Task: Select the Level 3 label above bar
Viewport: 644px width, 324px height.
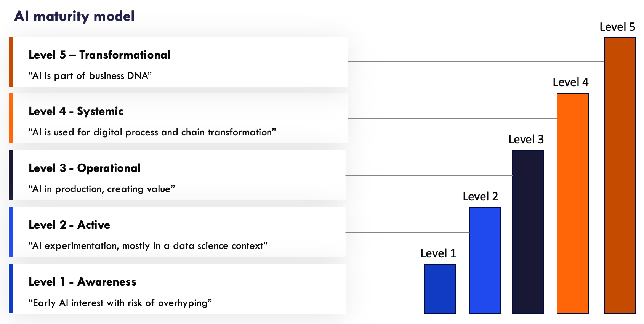Action: (526, 140)
